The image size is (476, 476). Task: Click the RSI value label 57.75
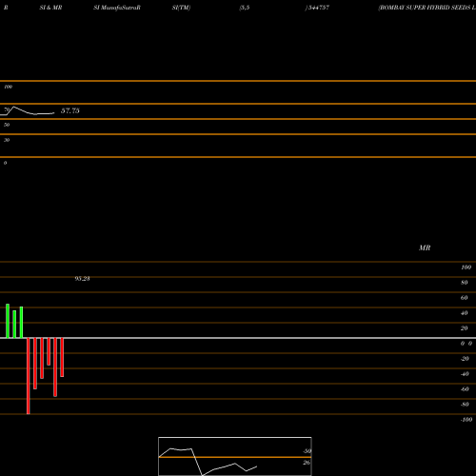point(70,110)
